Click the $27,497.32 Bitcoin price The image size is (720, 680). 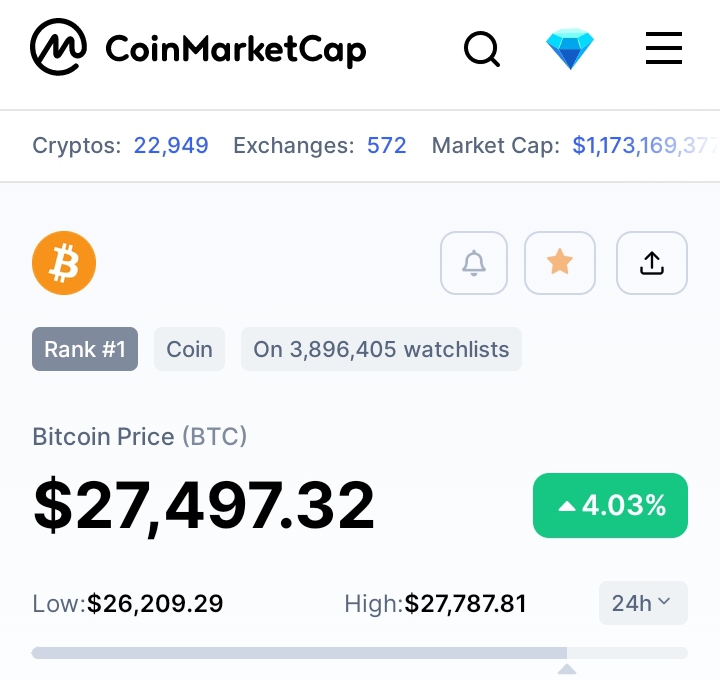coord(204,505)
